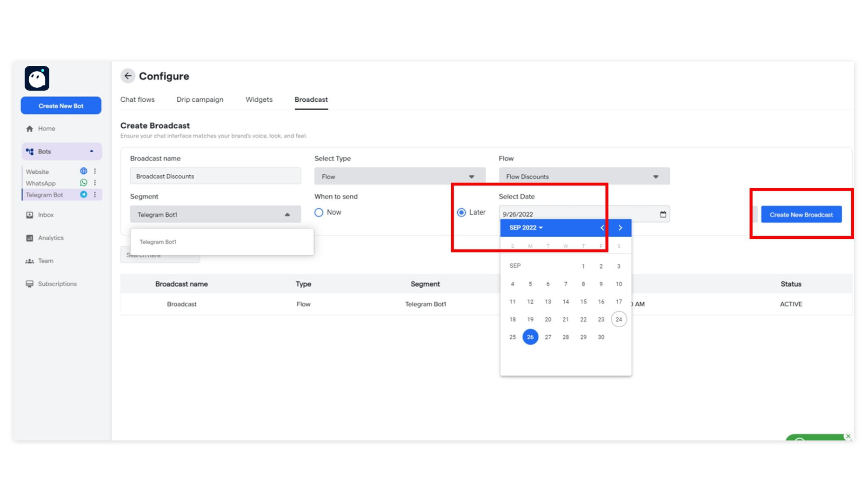
Task: Switch to the Chat flows tab
Action: [137, 99]
